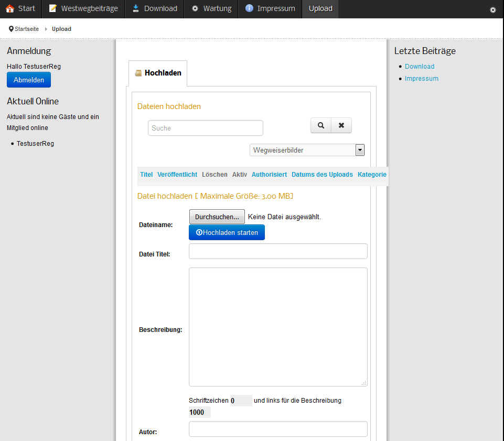Click the Startseite breadcrumb link
Image resolution: width=504 pixels, height=441 pixels.
click(x=26, y=29)
